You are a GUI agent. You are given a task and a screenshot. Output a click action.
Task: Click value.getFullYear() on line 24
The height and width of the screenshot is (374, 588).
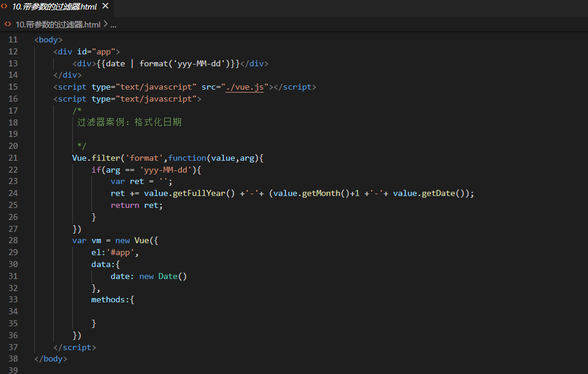click(189, 194)
